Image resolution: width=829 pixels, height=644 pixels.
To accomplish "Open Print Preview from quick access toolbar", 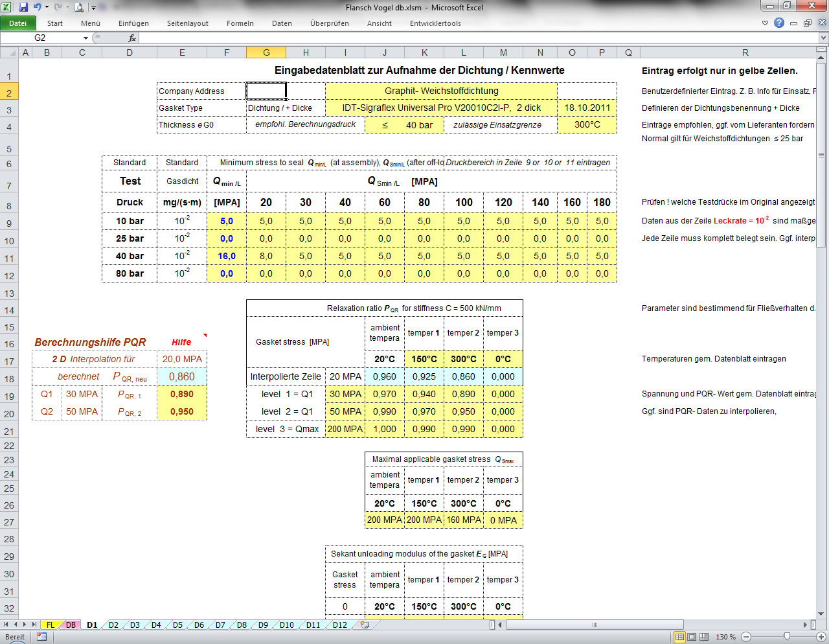I will tap(79, 8).
